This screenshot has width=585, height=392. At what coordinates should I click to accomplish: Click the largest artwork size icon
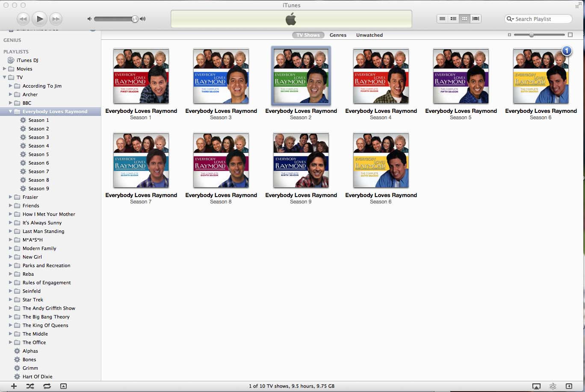570,35
